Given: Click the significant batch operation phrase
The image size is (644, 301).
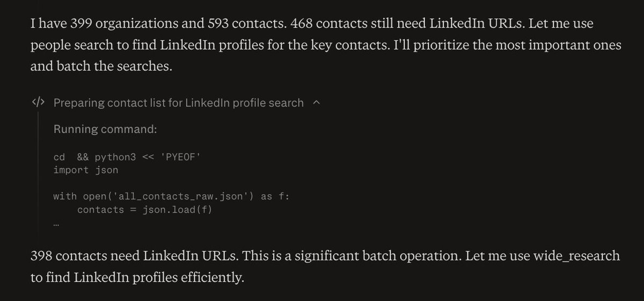Looking at the screenshot, I should (x=343, y=256).
